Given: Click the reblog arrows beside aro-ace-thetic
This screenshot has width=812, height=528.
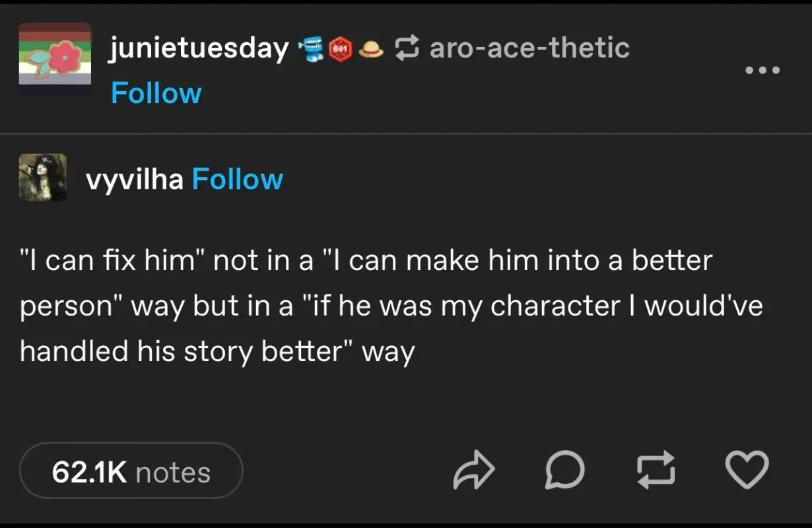Looking at the screenshot, I should pyautogui.click(x=407, y=48).
